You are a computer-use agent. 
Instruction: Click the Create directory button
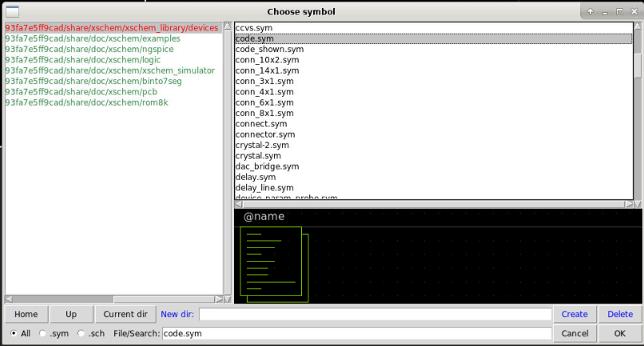tap(574, 314)
